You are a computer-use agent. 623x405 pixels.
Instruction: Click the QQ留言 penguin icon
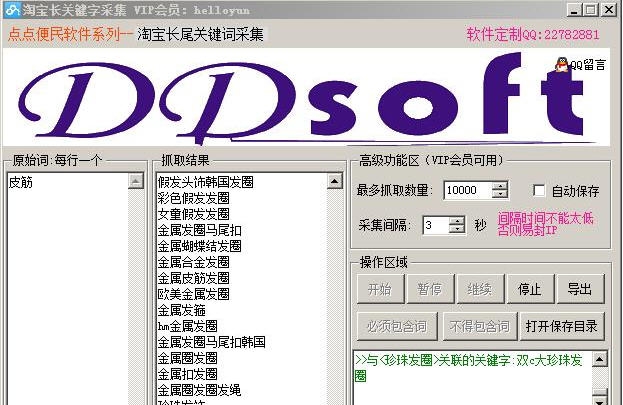tap(562, 64)
